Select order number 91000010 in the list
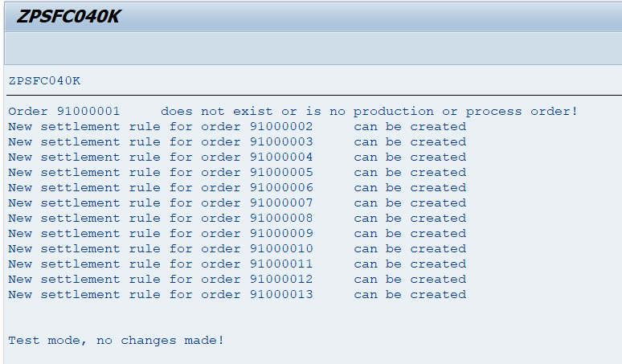This screenshot has width=622, height=364. pos(281,248)
